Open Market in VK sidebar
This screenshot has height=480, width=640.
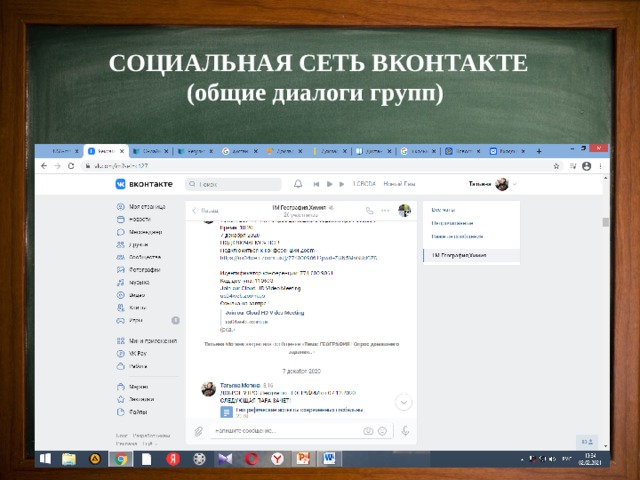click(132, 387)
